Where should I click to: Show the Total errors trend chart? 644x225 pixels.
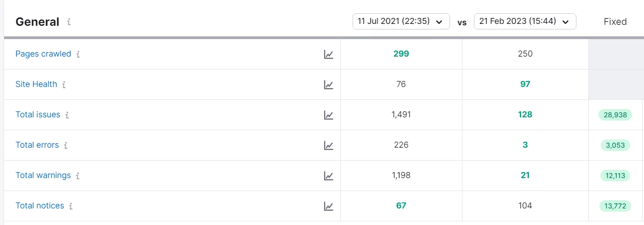[x=328, y=145]
